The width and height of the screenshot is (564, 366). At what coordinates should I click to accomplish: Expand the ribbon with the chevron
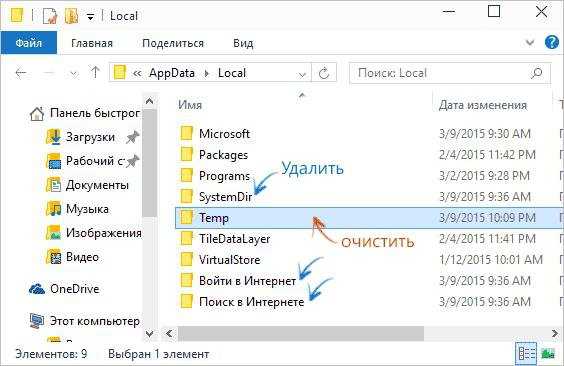[529, 43]
